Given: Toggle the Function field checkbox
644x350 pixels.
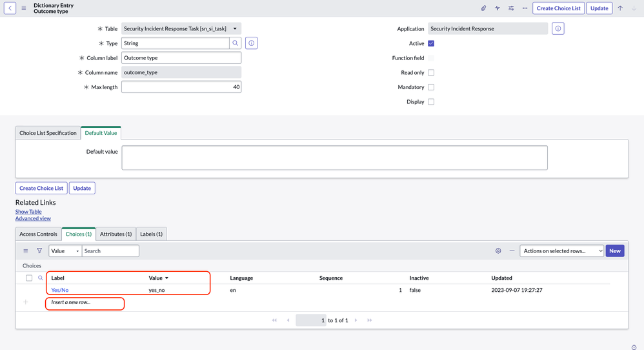Looking at the screenshot, I should pyautogui.click(x=431, y=58).
